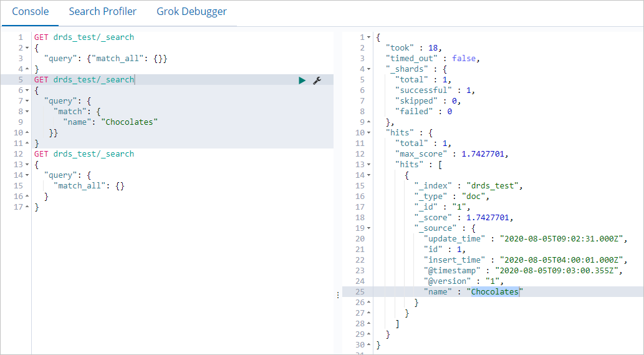Screen dimensions: 644x355
Task: Open the wrench options menu
Action: coord(317,80)
